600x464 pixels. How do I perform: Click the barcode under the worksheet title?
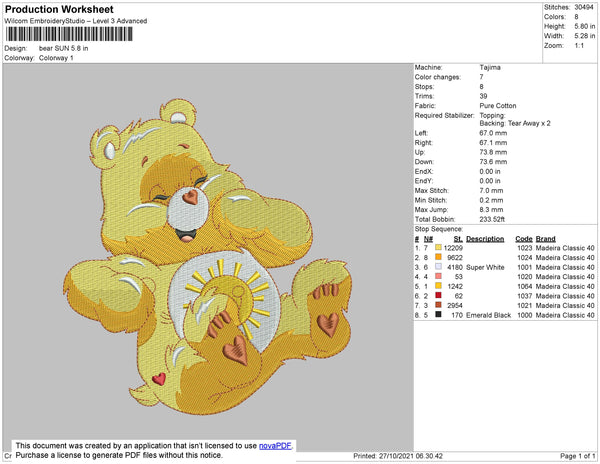tap(69, 34)
